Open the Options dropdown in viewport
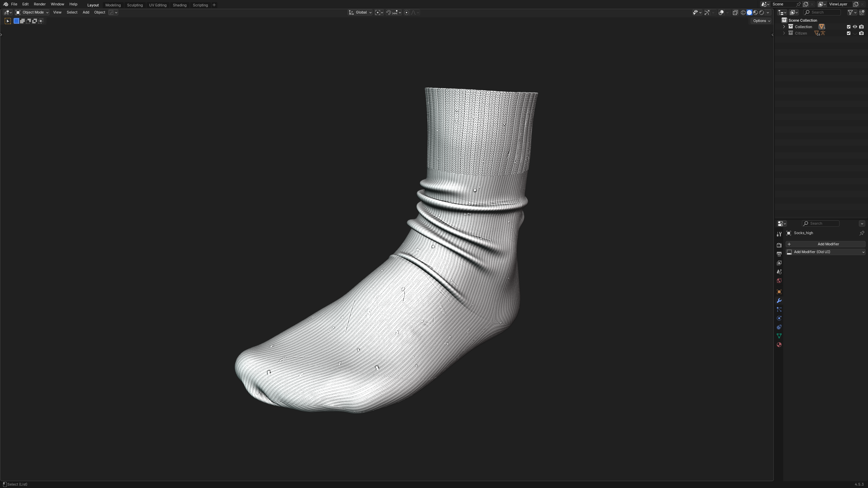Image resolution: width=868 pixels, height=488 pixels. [x=761, y=21]
